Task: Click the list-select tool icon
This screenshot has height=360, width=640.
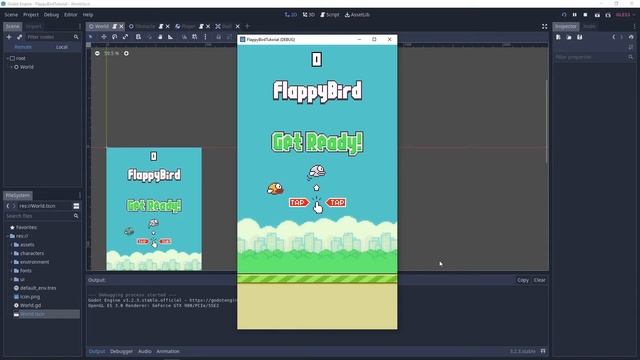Action: pyautogui.click(x=138, y=37)
